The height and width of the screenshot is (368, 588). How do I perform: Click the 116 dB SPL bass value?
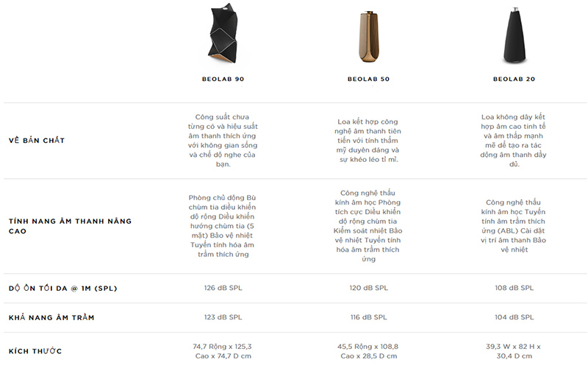click(368, 317)
